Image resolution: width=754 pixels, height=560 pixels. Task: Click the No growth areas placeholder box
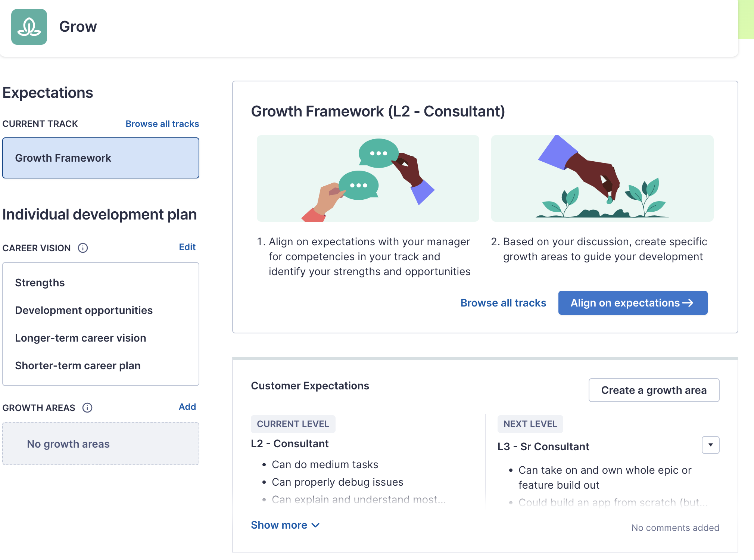tap(101, 444)
